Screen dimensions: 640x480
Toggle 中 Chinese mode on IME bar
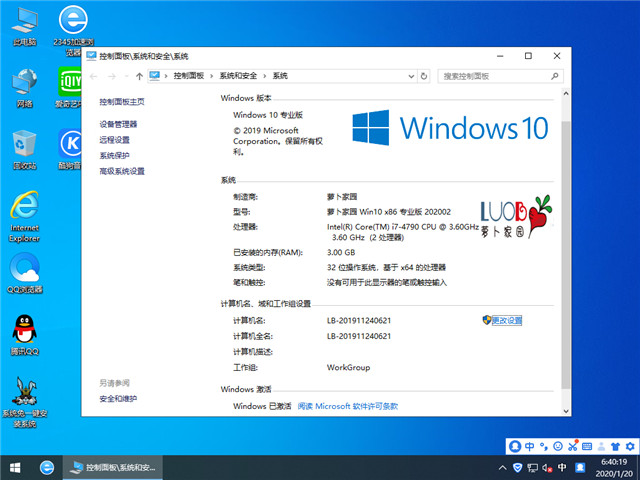point(529,446)
